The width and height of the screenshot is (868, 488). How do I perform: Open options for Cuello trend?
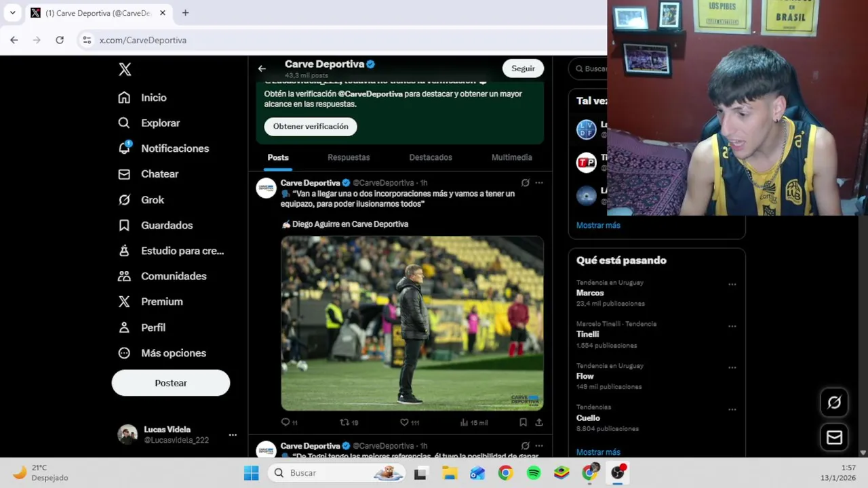[732, 409]
